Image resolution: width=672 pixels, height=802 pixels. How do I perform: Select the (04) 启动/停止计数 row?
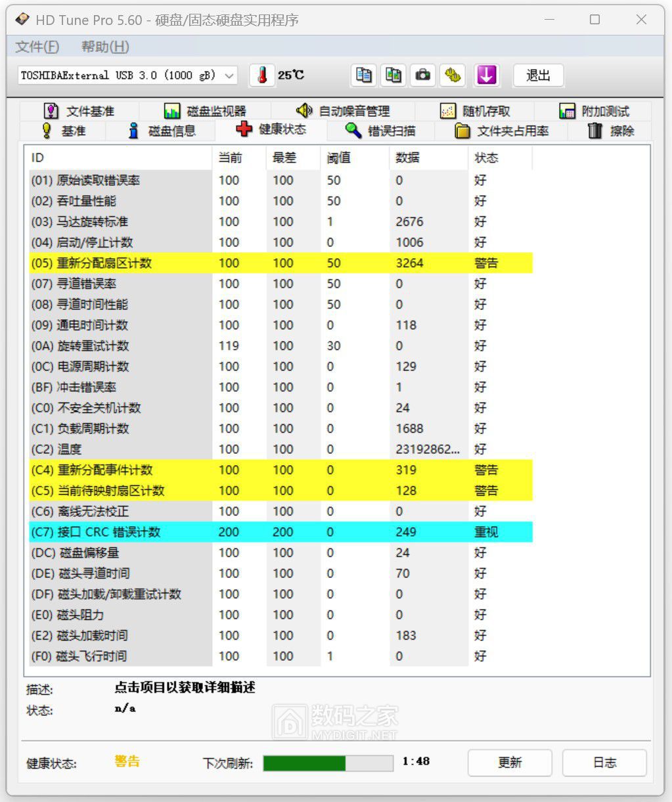pyautogui.click(x=280, y=242)
